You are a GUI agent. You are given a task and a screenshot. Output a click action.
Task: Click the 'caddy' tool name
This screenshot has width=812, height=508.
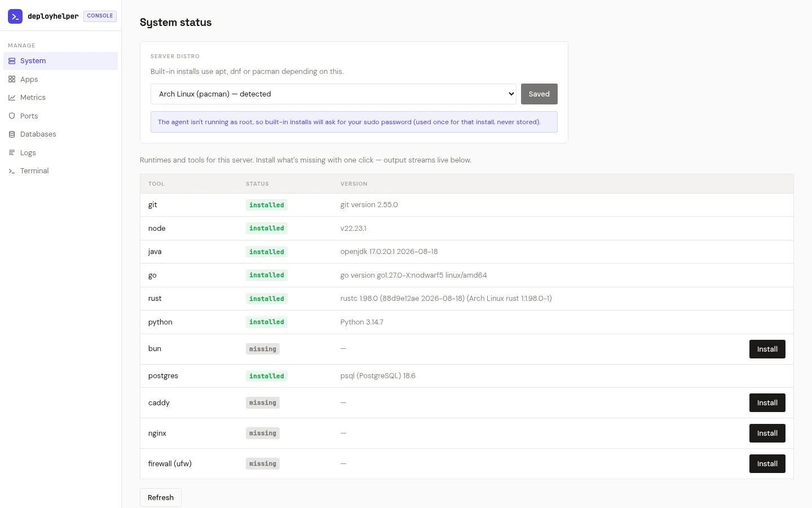coord(159,403)
